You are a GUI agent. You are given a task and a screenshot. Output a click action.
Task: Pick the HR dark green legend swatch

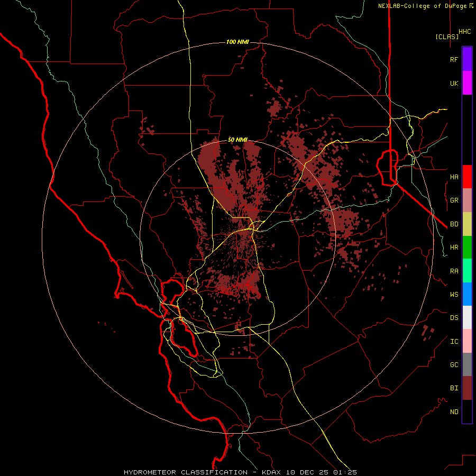[x=467, y=248]
